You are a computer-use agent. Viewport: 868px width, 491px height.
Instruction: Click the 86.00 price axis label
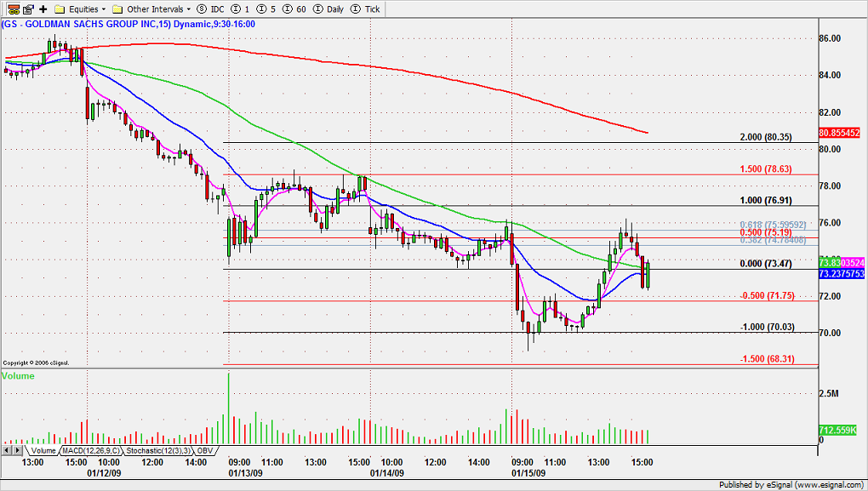tap(831, 38)
